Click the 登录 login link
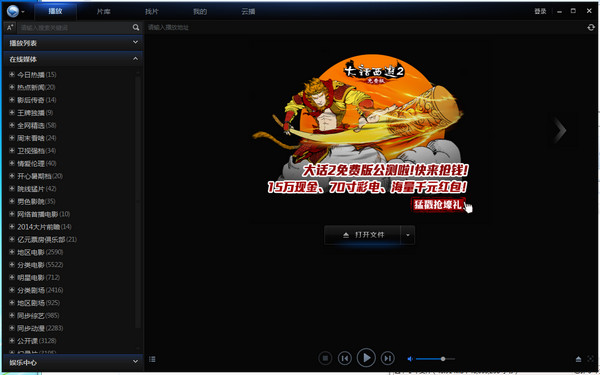This screenshot has width=600, height=375. 540,11
